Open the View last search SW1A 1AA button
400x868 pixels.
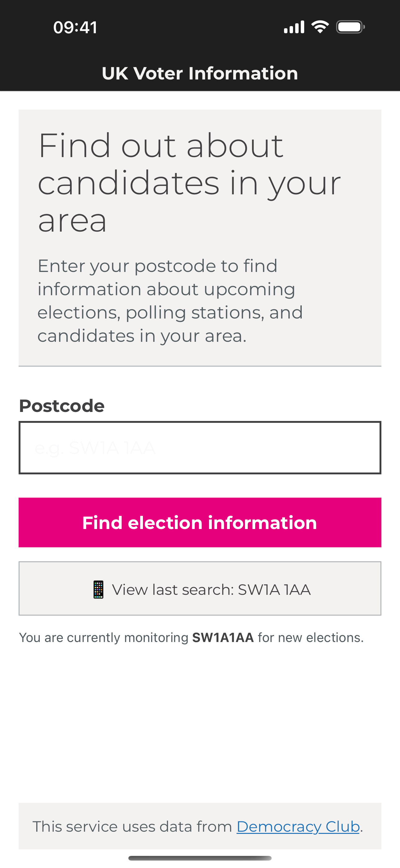200,588
